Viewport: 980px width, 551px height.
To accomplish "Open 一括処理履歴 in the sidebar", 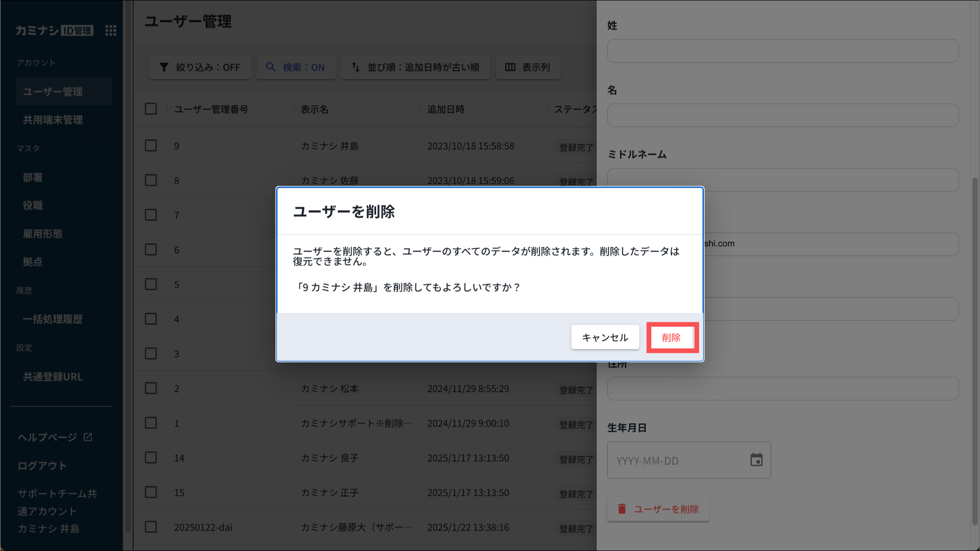I will (x=53, y=319).
